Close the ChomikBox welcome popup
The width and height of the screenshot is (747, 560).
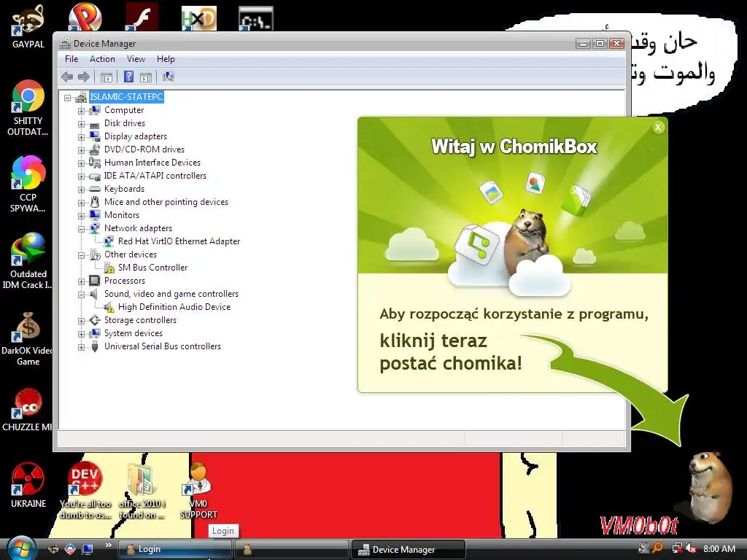tap(658, 127)
